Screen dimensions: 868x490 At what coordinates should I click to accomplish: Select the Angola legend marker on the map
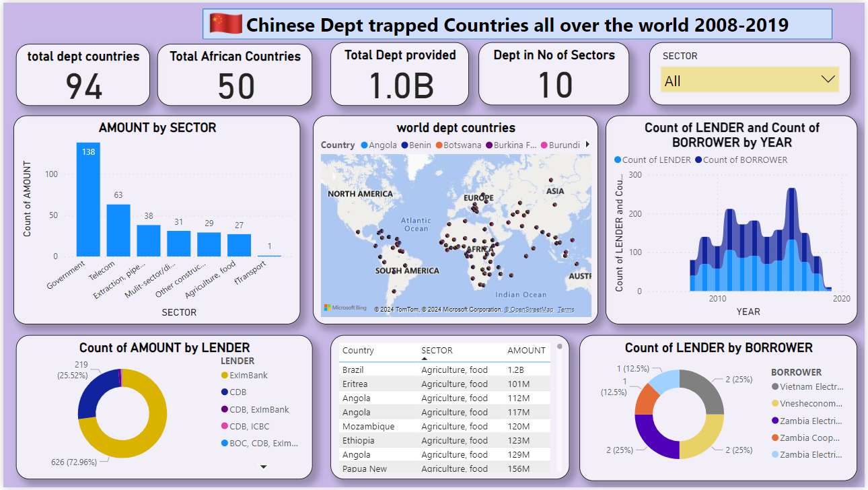364,145
